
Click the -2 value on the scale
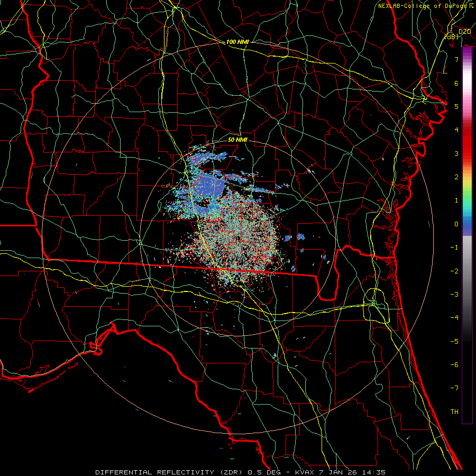pos(454,271)
